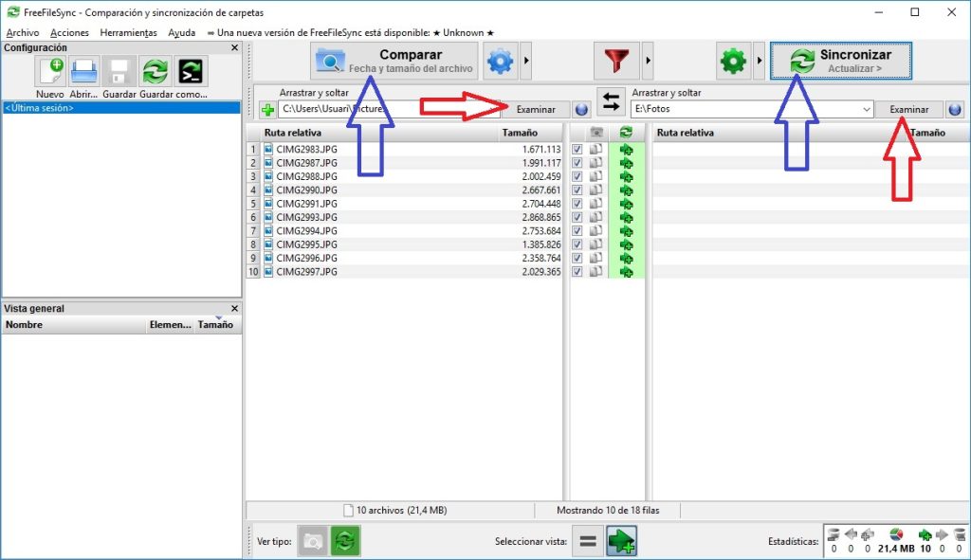Image resolution: width=971 pixels, height=560 pixels.
Task: Click the Elemen... column in Vista general
Action: [x=171, y=325]
